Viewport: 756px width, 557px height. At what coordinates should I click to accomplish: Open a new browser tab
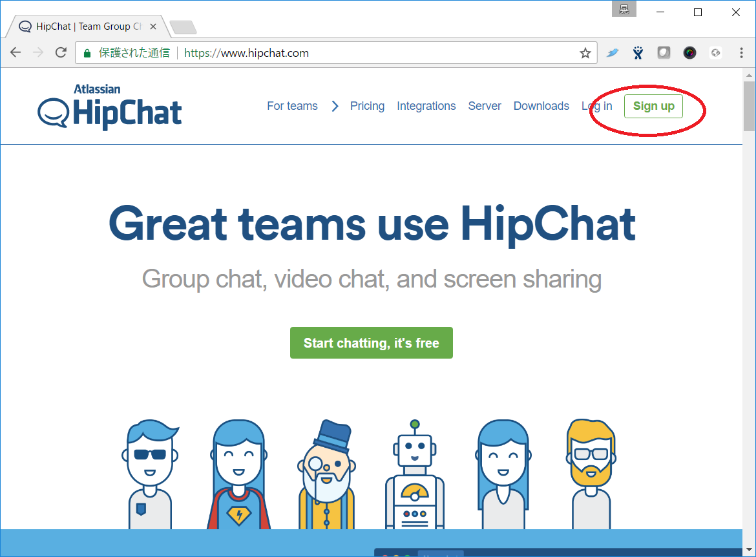(x=184, y=27)
